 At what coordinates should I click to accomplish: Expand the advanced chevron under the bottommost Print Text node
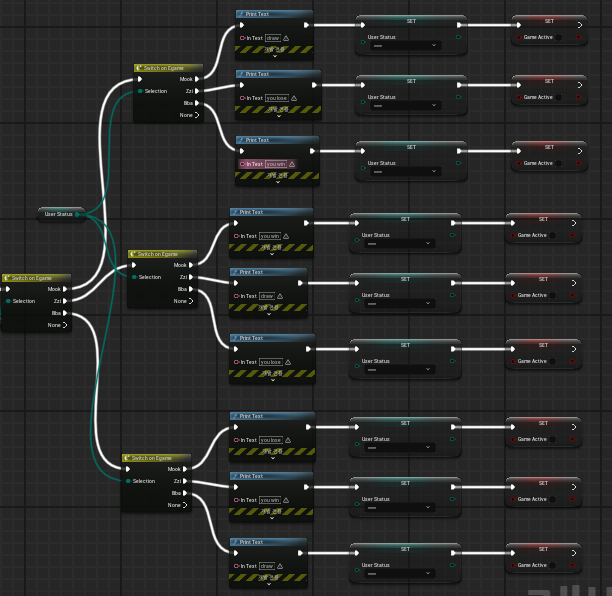point(269,584)
